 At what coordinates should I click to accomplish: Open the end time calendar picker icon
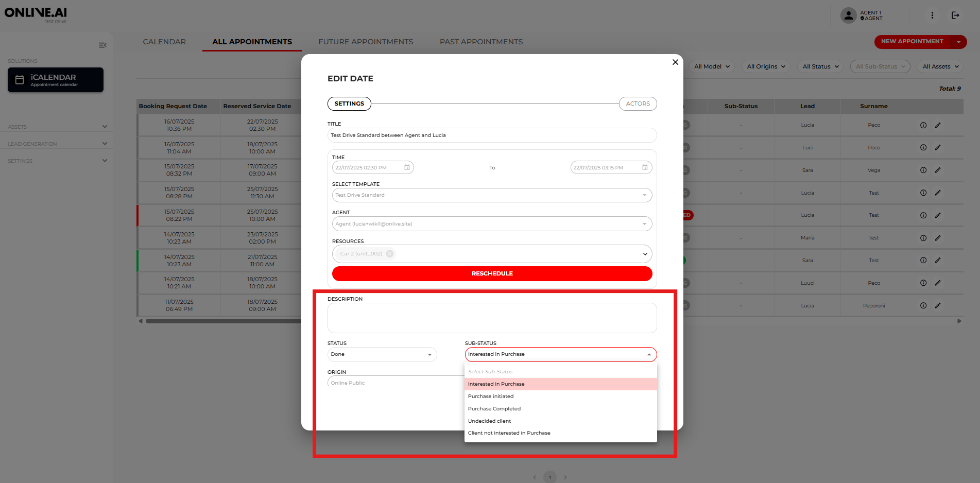point(645,168)
